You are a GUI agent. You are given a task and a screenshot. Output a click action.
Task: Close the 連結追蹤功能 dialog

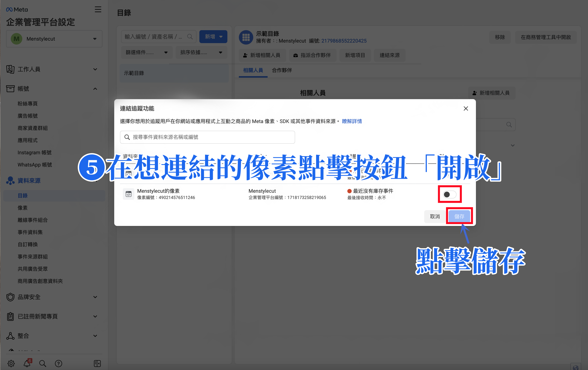pyautogui.click(x=466, y=108)
